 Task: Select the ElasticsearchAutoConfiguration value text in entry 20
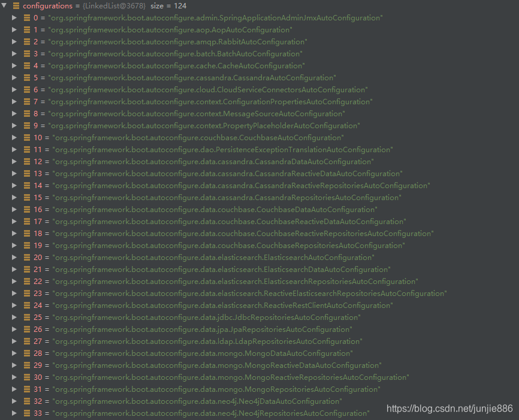coord(213,258)
